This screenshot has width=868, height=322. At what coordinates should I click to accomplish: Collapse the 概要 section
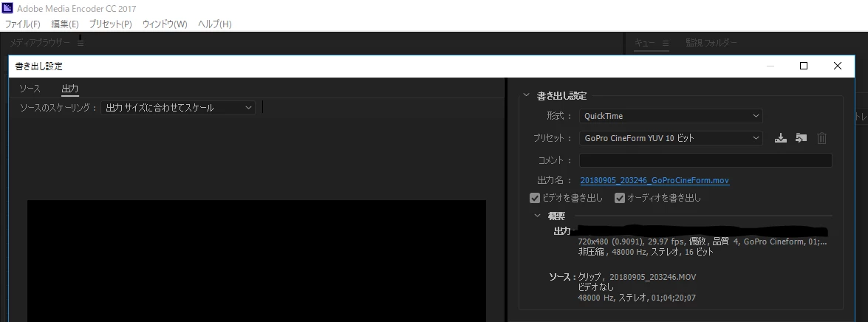tap(537, 216)
